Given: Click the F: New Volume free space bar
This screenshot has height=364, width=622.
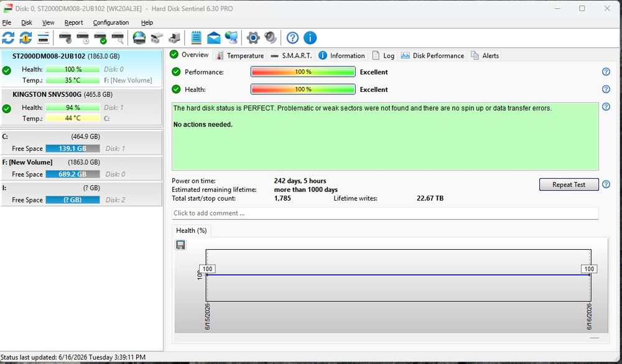Looking at the screenshot, I should click(x=73, y=175).
